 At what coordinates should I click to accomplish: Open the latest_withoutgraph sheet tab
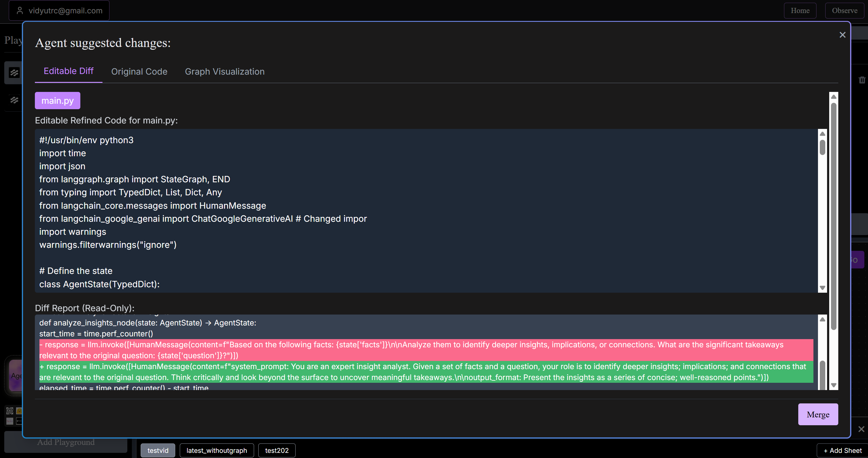coord(216,450)
